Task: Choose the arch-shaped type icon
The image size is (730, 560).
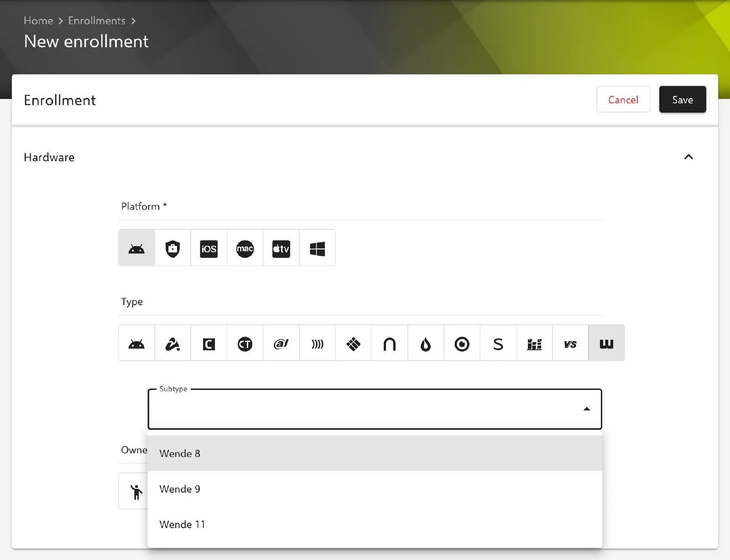Action: [x=390, y=343]
